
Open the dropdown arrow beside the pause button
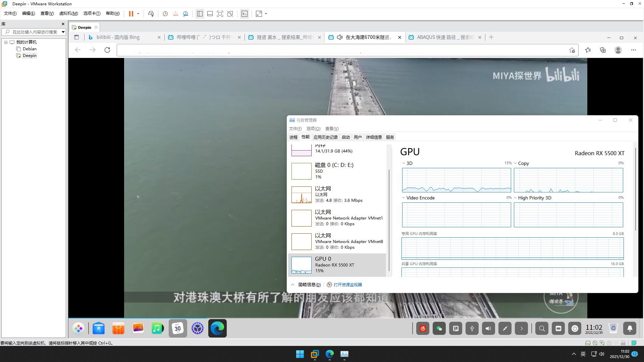tap(138, 14)
